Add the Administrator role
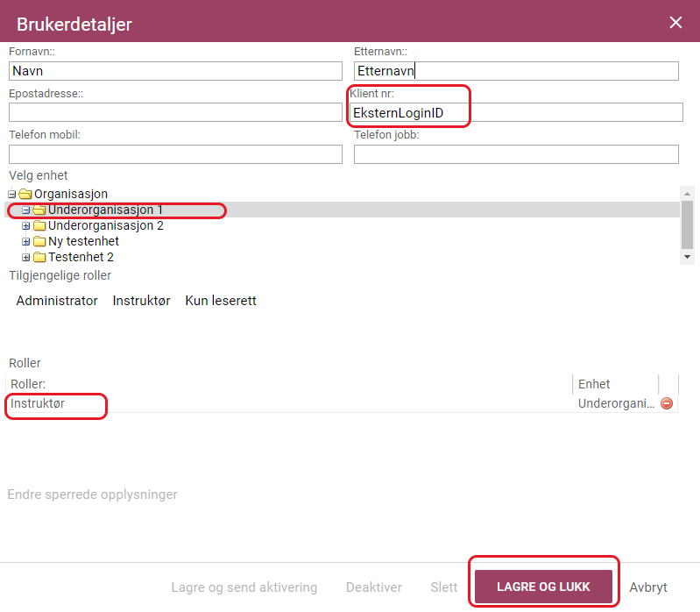Image resolution: width=700 pixels, height=612 pixels. pos(57,301)
